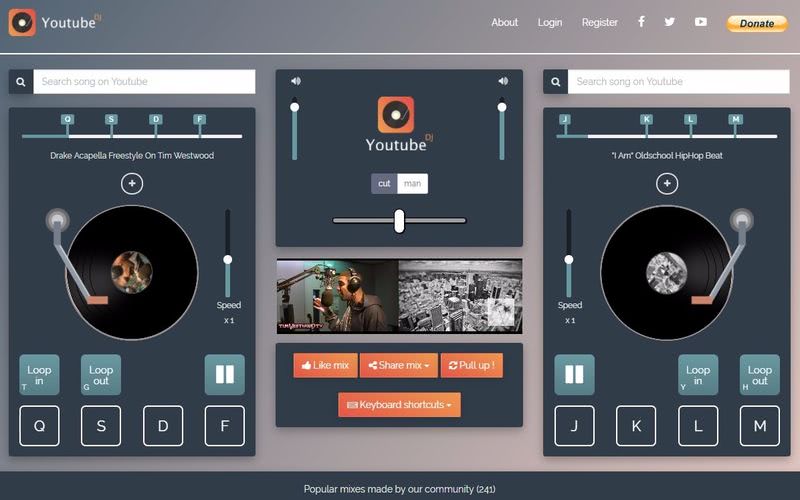Click the crossfader handle

(x=399, y=221)
